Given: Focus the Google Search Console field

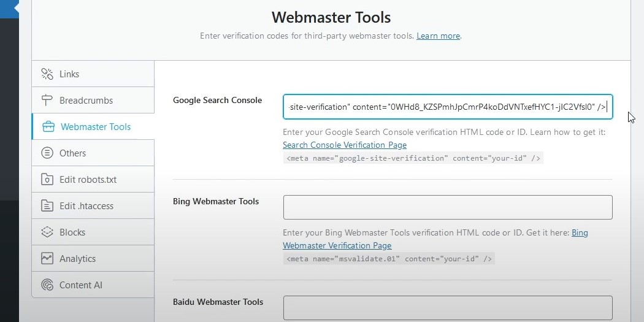Looking at the screenshot, I should 448,107.
